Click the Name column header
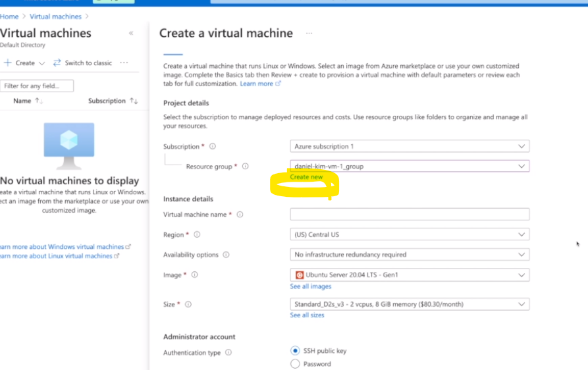Viewport: 588px width, 370px height. pyautogui.click(x=22, y=101)
